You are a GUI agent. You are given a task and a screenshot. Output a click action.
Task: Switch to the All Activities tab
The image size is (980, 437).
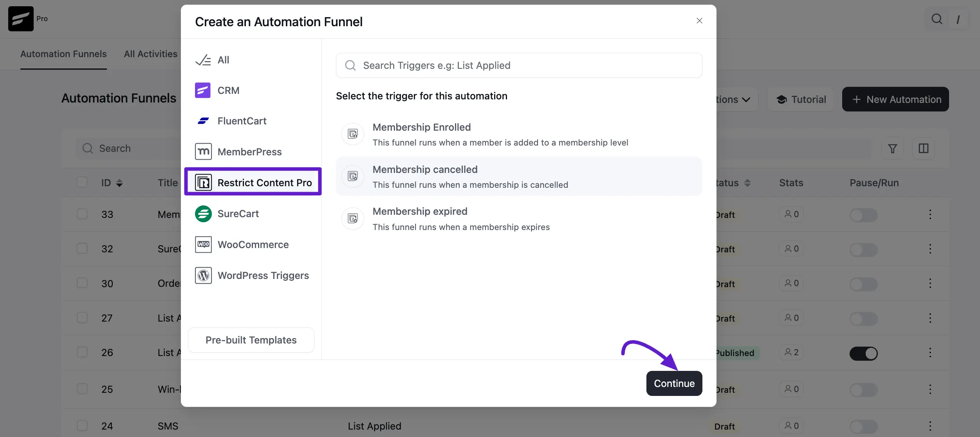pyautogui.click(x=150, y=54)
